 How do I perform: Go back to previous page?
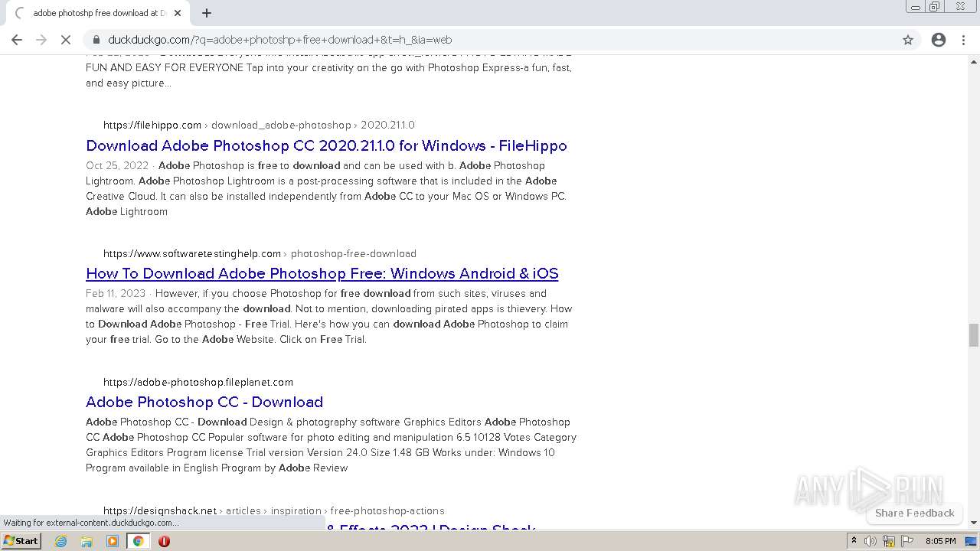point(17,40)
